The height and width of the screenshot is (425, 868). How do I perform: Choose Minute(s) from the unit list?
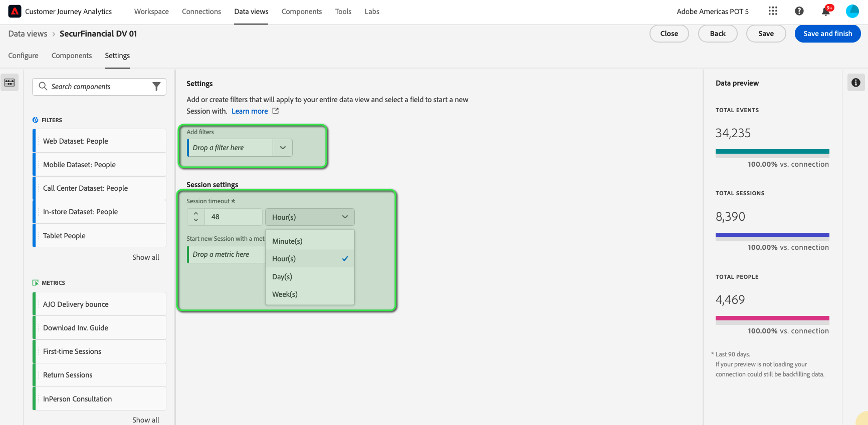point(310,241)
